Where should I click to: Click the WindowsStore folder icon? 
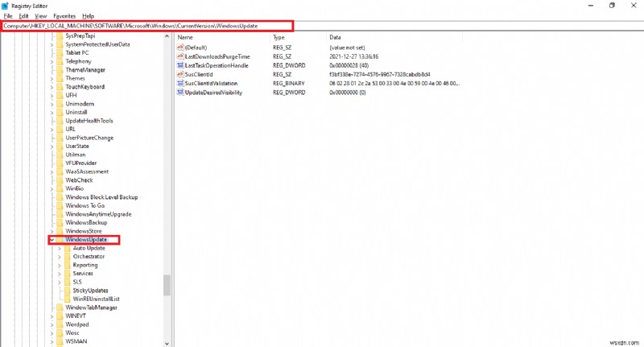coord(60,231)
